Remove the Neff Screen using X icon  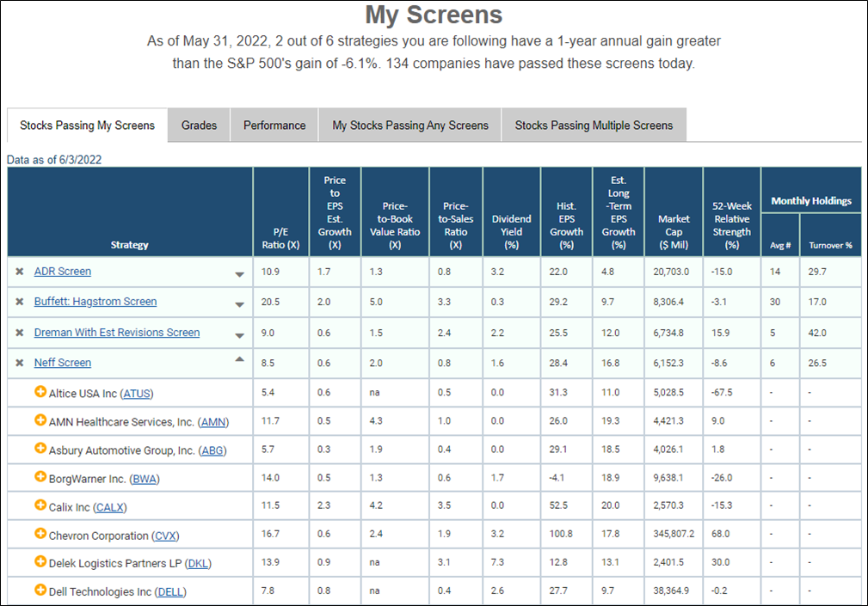[20, 364]
